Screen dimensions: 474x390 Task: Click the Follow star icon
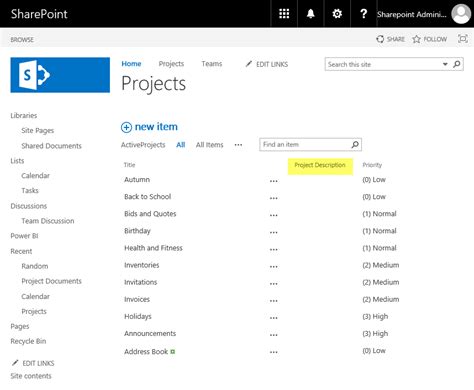(x=416, y=39)
